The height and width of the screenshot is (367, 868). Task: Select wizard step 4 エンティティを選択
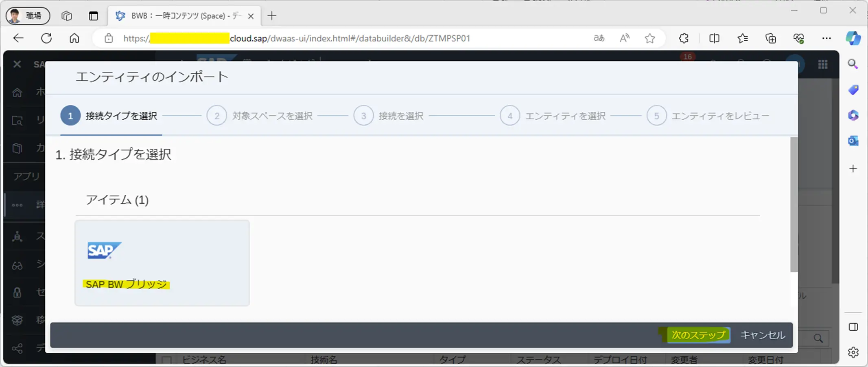[553, 116]
